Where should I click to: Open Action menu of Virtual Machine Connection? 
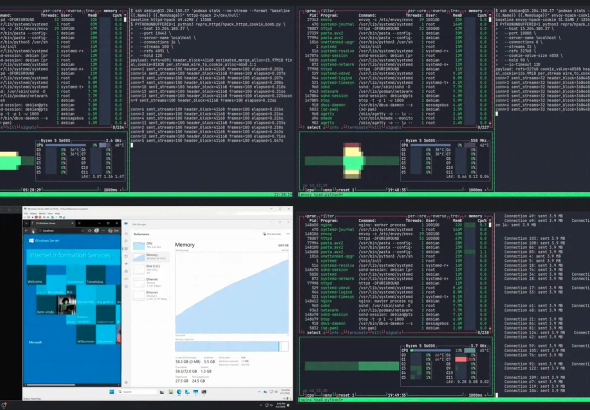point(32,213)
